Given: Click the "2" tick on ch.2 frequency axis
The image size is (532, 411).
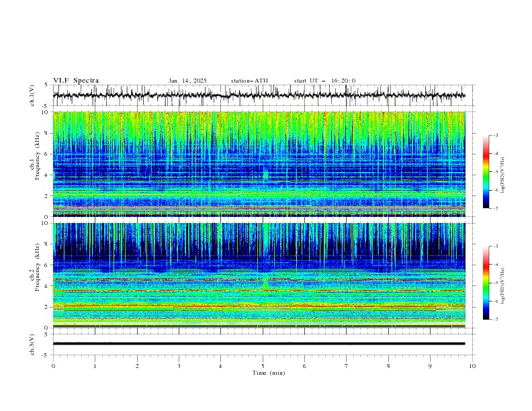Looking at the screenshot, I should pyautogui.click(x=47, y=307).
